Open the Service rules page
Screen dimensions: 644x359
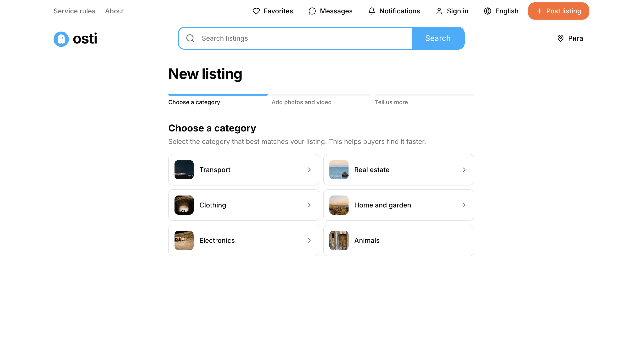[74, 11]
